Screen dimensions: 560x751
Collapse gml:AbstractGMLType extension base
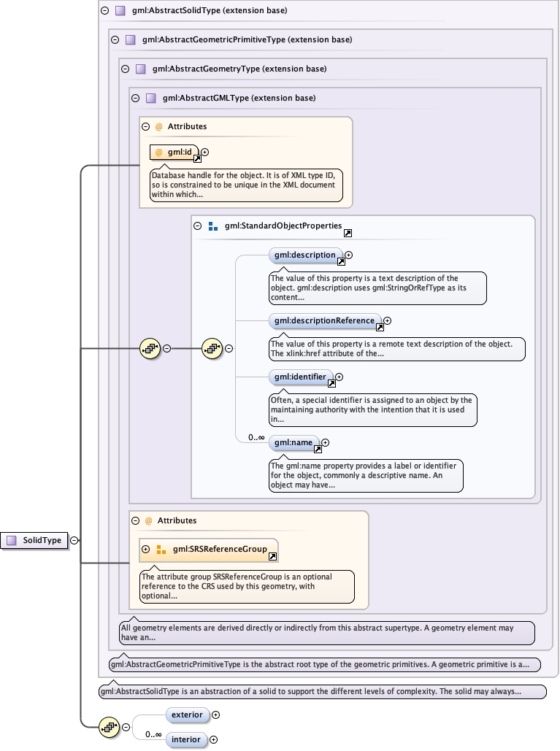[135, 99]
